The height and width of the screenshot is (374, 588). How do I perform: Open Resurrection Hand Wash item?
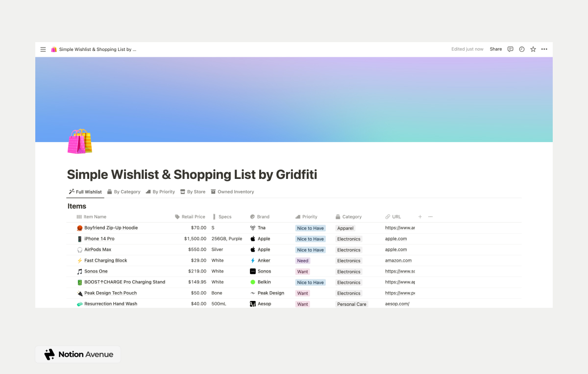click(x=111, y=304)
